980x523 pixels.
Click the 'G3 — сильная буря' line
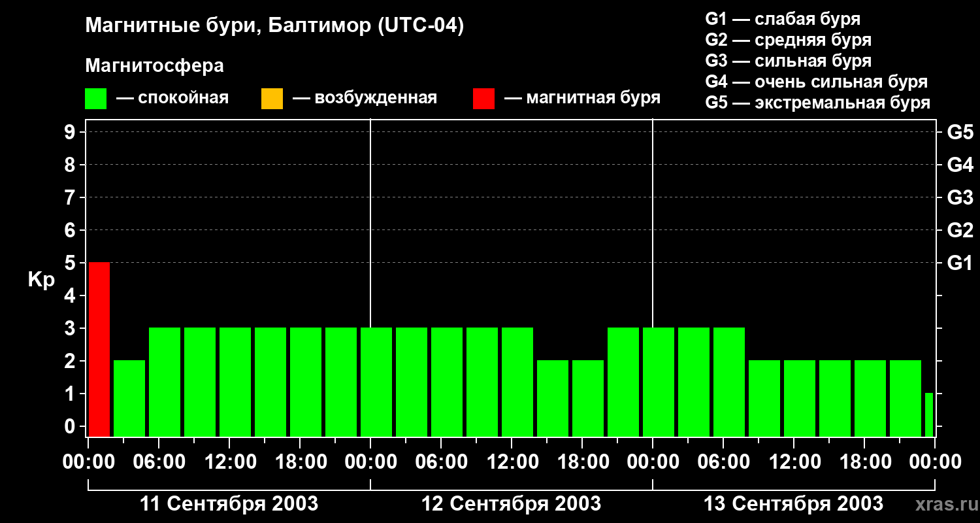pyautogui.click(x=788, y=61)
